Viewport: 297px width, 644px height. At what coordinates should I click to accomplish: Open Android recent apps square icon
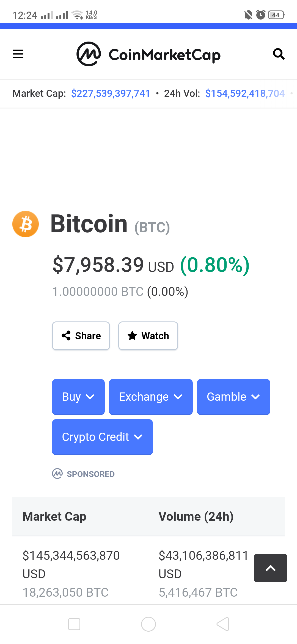pos(74,624)
